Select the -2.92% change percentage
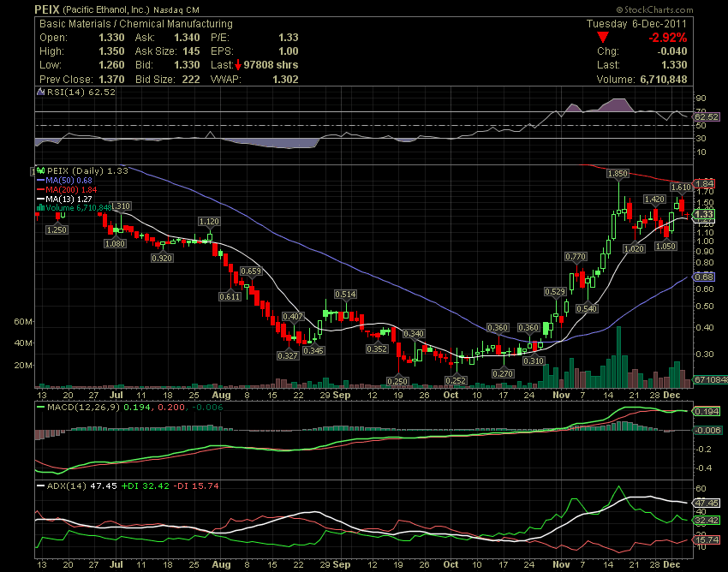The height and width of the screenshot is (572, 728). coord(668,38)
